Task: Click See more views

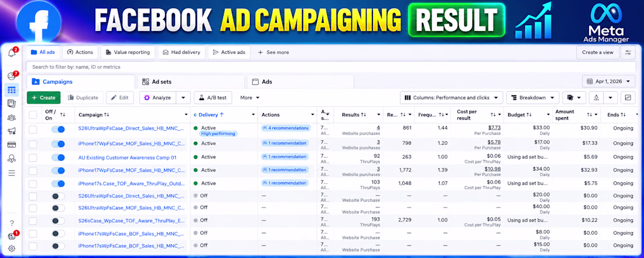Action: 273,52
